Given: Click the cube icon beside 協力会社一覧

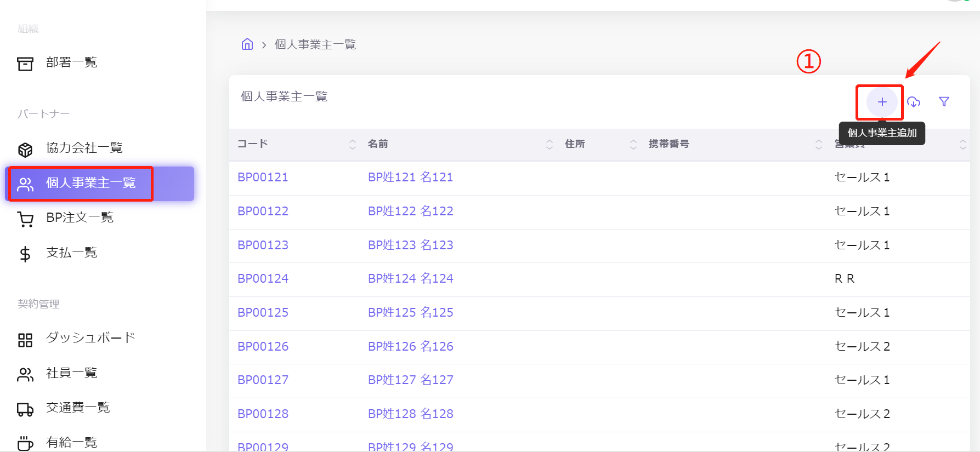Looking at the screenshot, I should click(25, 149).
